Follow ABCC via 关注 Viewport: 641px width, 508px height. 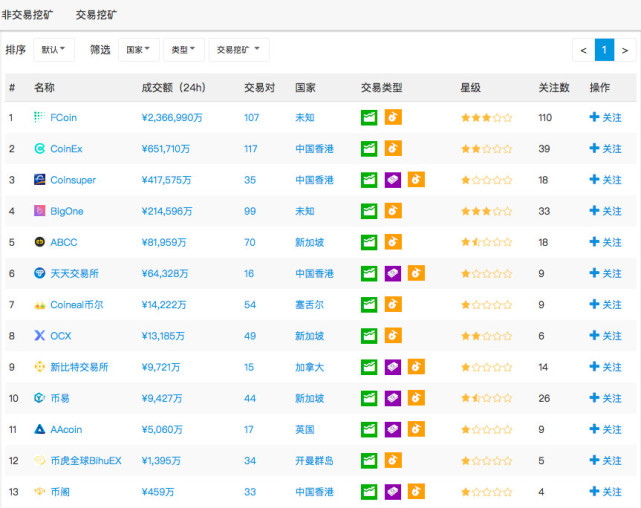pyautogui.click(x=605, y=242)
